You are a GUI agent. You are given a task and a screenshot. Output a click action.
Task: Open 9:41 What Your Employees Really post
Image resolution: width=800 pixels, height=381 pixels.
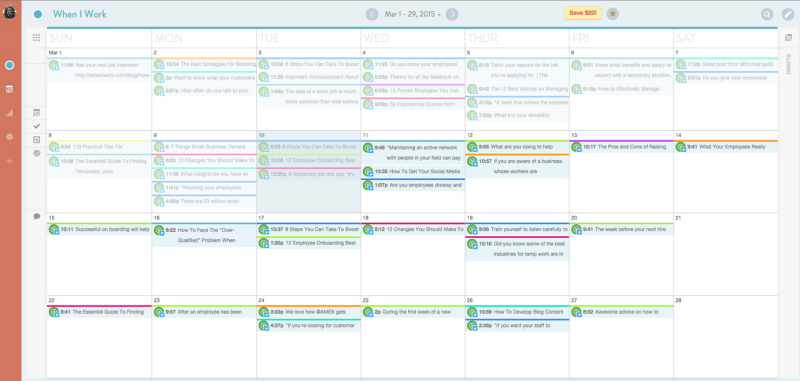point(726,147)
